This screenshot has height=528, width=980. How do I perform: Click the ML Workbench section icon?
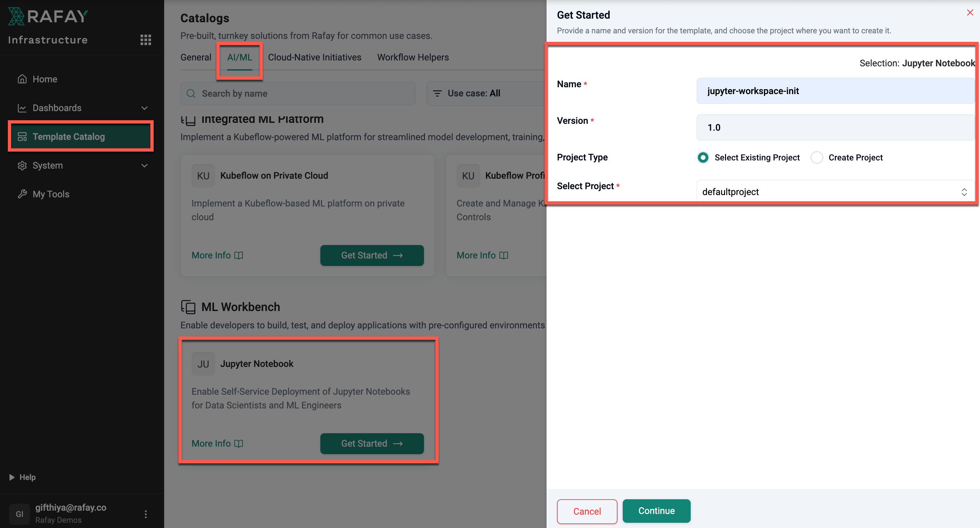[188, 307]
